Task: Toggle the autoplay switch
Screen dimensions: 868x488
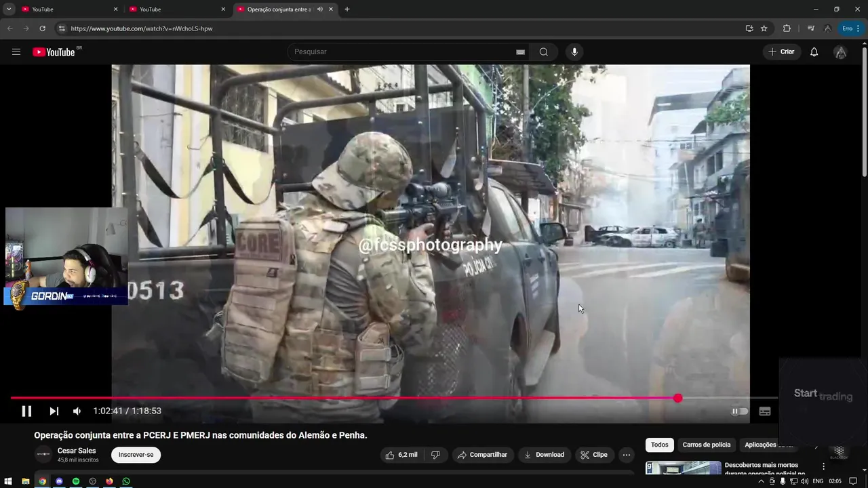Action: (739, 411)
